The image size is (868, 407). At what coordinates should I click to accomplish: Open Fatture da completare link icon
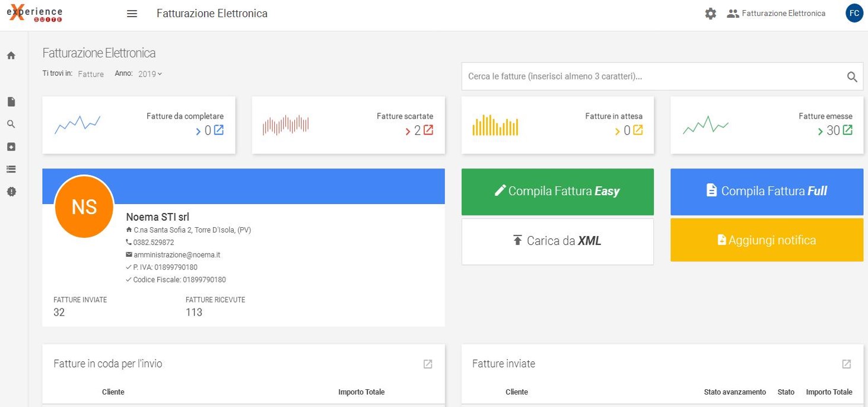point(219,130)
